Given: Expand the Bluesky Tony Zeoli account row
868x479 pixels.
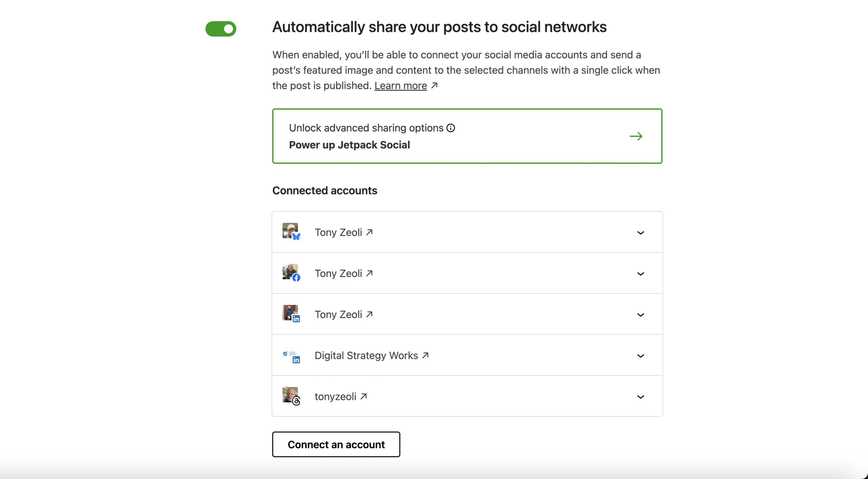Looking at the screenshot, I should coord(640,233).
